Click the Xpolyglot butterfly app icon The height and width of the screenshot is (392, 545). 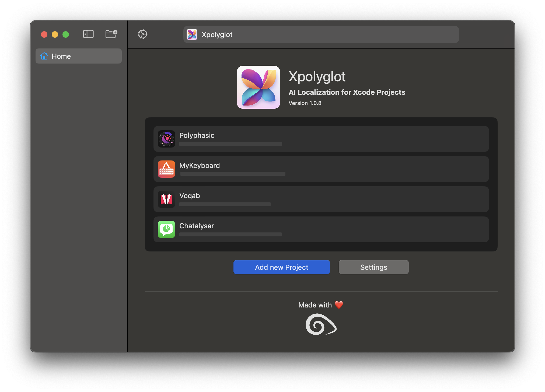coord(258,87)
